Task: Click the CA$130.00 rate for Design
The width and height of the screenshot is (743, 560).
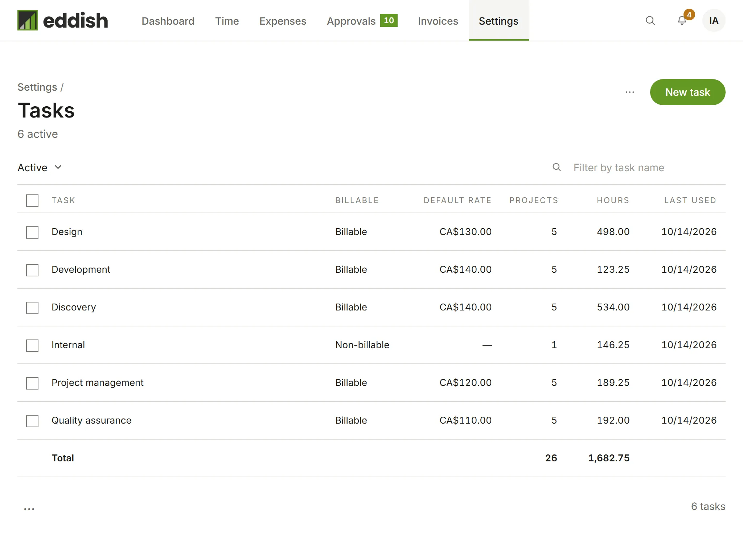Action: coord(465,232)
